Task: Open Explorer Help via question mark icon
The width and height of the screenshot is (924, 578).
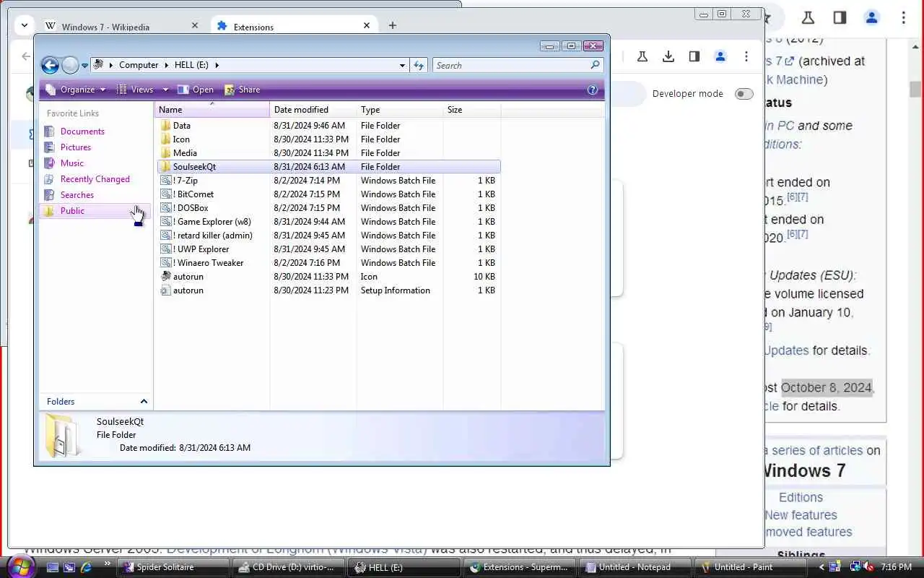Action: [x=593, y=90]
